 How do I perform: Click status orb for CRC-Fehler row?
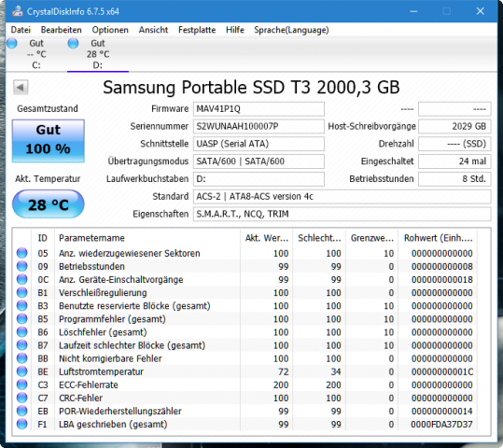22,398
